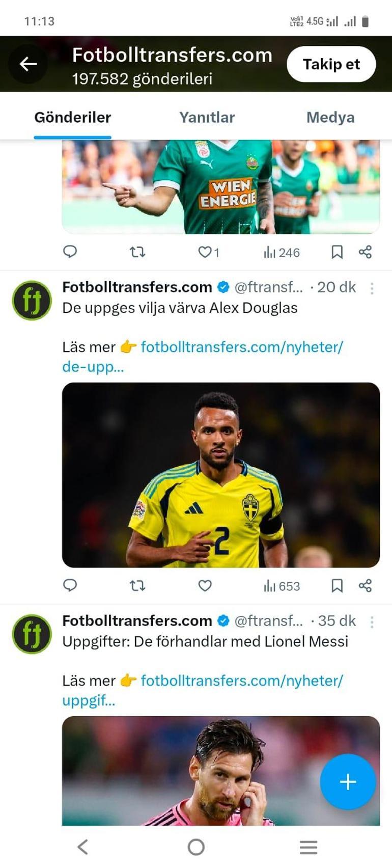Screen dimensions: 392x868
Task: Tap the Takip et follow button
Action: click(x=331, y=64)
